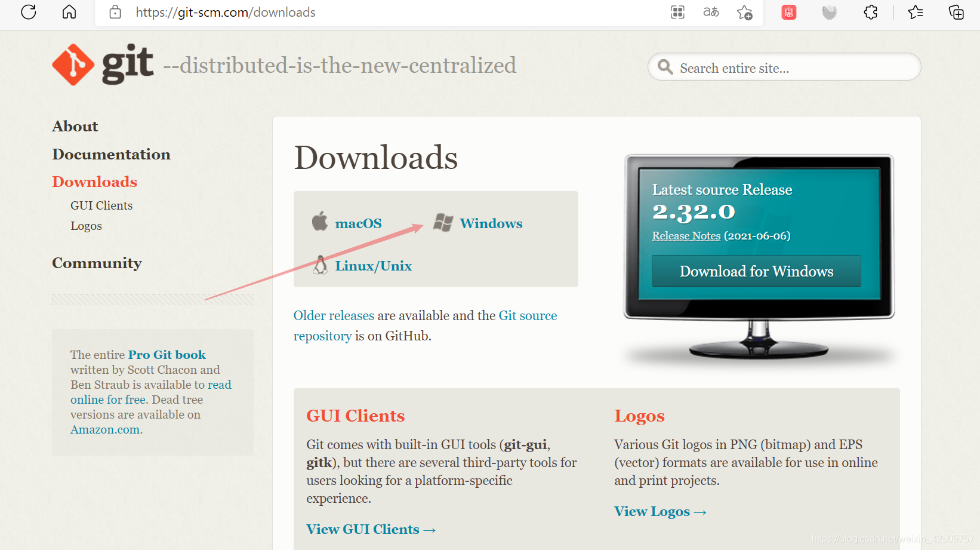This screenshot has width=980, height=550.
Task: Open the browser extensions puzzle icon
Action: click(871, 12)
